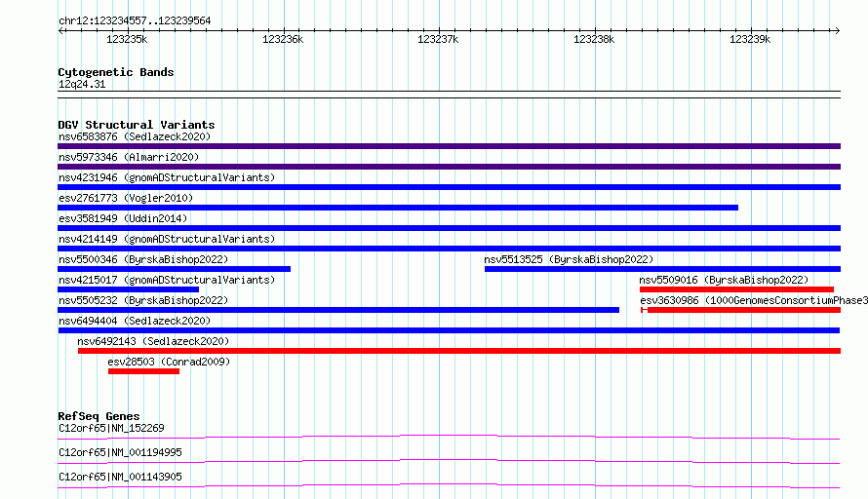Select the short blue bar under nsv4215017
This screenshot has width=868, height=499.
point(128,289)
